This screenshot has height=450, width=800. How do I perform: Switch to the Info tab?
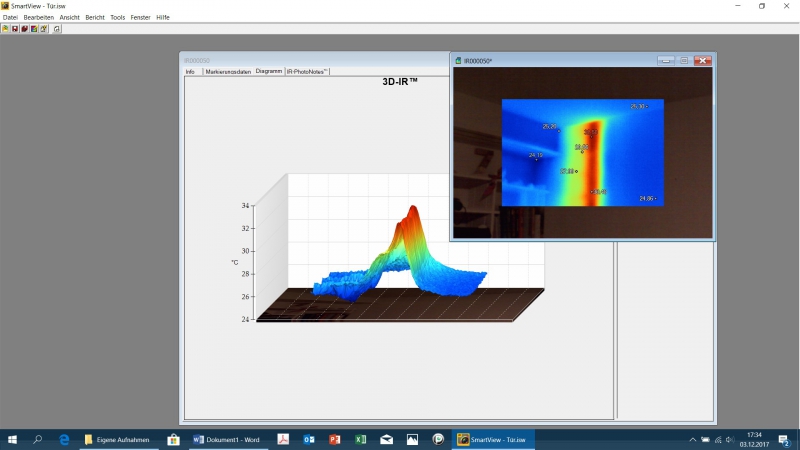coord(191,72)
